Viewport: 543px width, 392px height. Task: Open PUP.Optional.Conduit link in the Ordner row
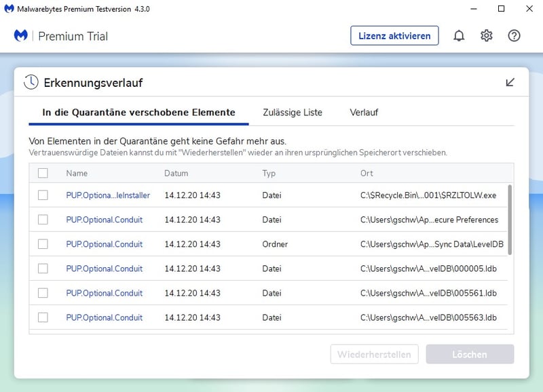105,244
